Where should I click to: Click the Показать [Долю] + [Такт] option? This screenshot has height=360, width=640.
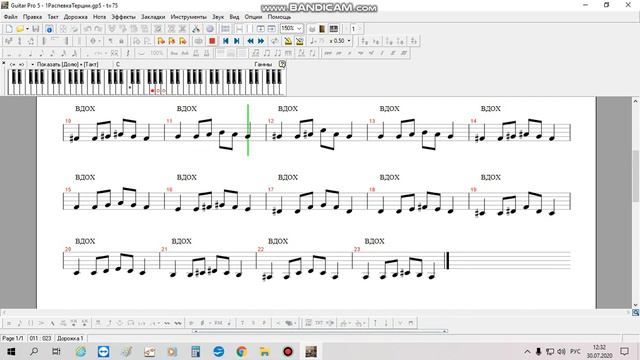(x=67, y=64)
